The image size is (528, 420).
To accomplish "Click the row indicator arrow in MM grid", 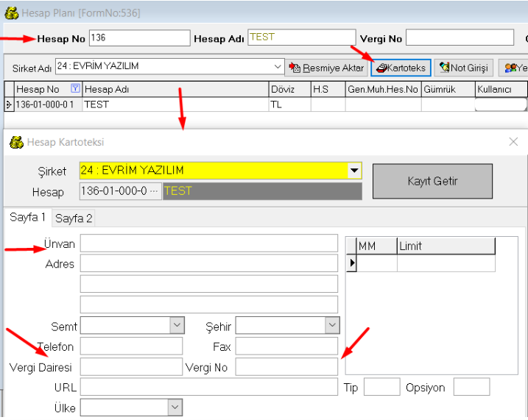I will pos(351,263).
